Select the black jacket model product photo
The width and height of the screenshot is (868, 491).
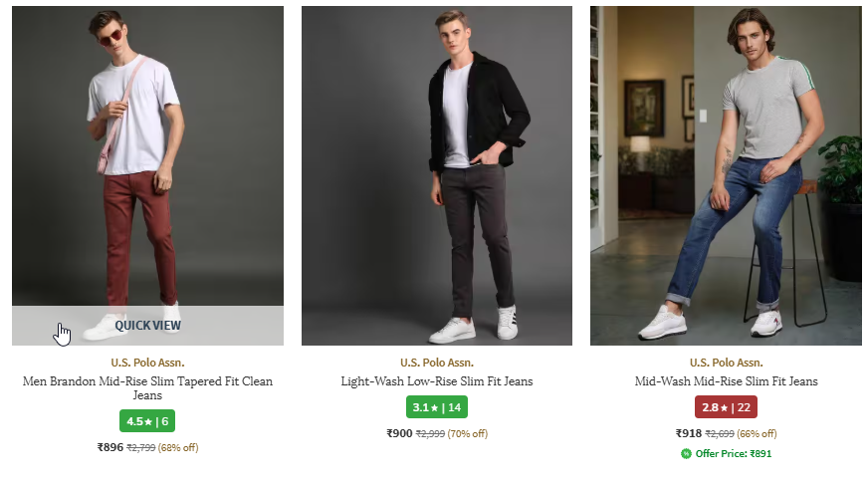tap(436, 175)
